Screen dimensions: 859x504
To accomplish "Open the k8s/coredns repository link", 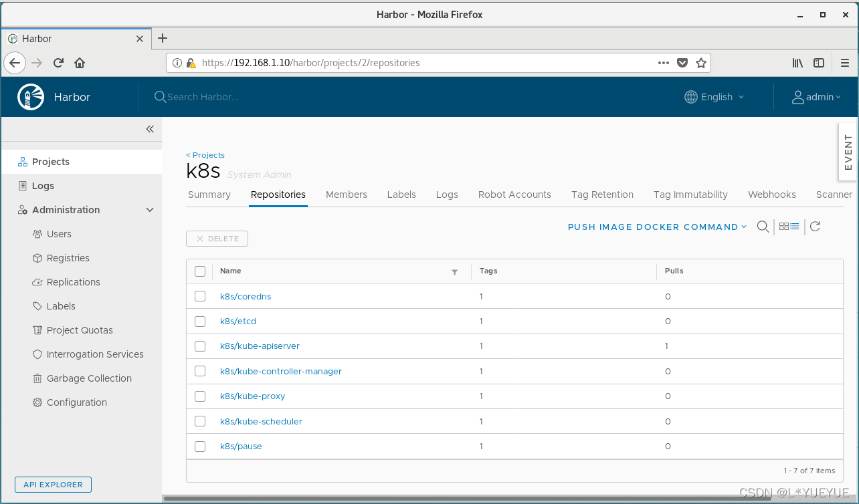I will tap(246, 296).
